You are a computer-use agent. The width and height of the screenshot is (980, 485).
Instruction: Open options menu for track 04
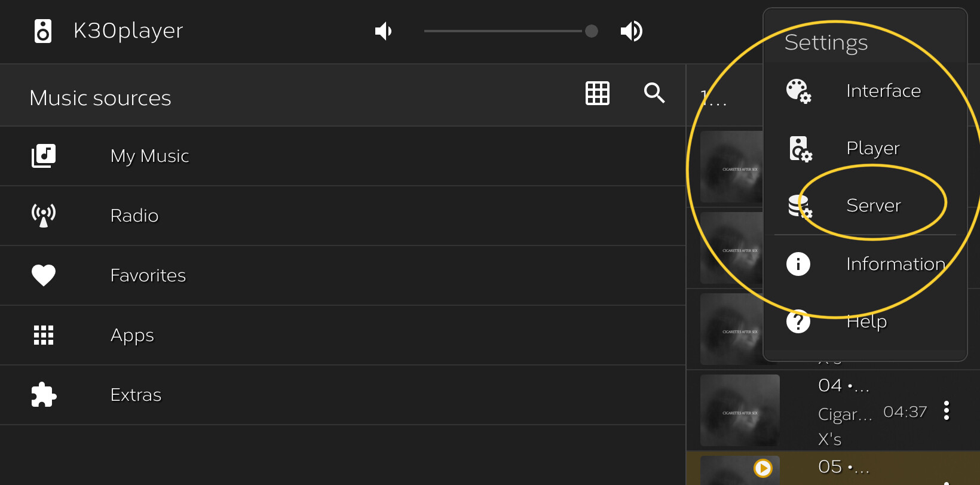tap(947, 410)
